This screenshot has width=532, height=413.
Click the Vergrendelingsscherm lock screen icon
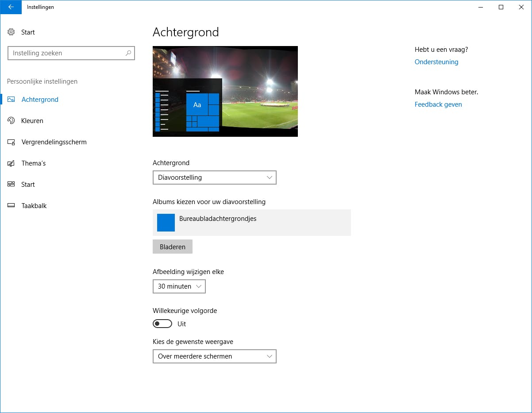(11, 142)
